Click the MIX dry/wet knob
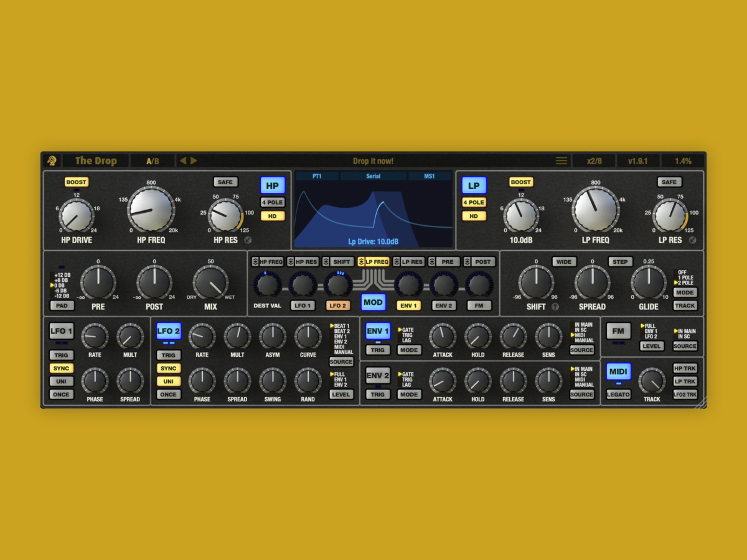Screen dimensions: 747x560 pyautogui.click(x=210, y=282)
